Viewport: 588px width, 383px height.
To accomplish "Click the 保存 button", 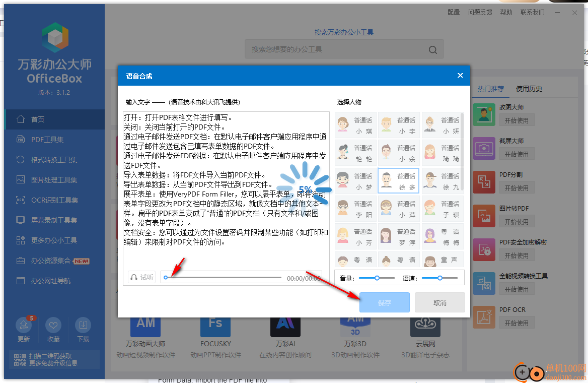I will pyautogui.click(x=385, y=303).
